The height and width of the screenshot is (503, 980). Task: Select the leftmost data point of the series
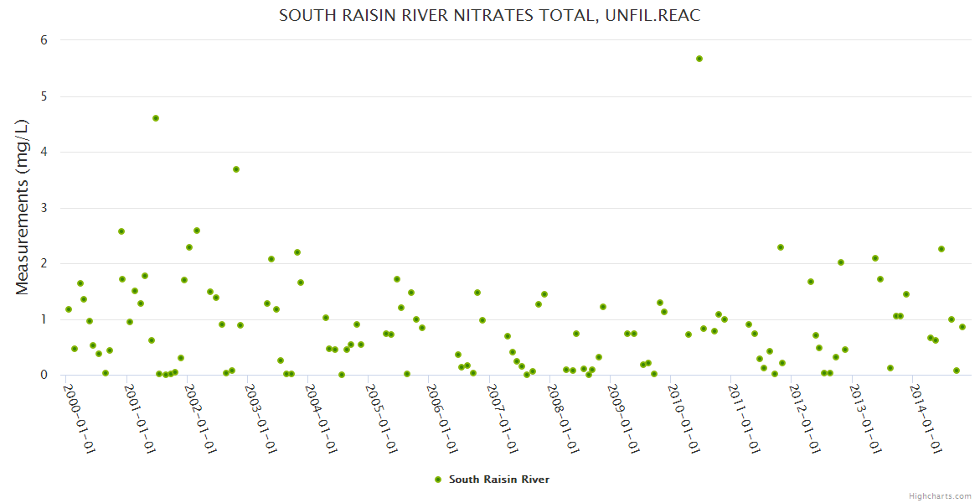pyautogui.click(x=69, y=309)
